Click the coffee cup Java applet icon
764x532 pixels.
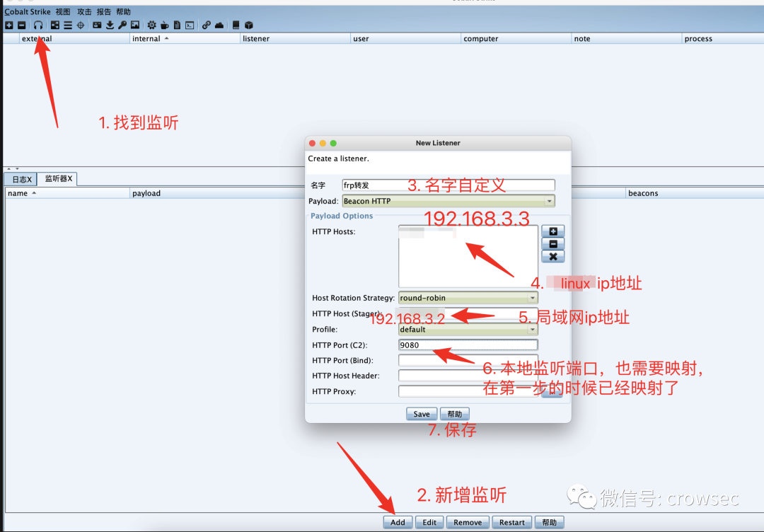(x=164, y=25)
